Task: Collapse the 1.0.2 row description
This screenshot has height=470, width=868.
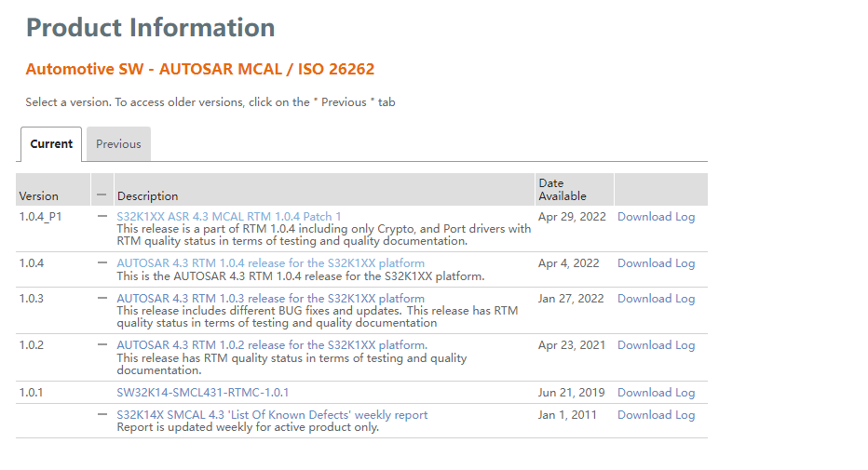Action: [102, 344]
